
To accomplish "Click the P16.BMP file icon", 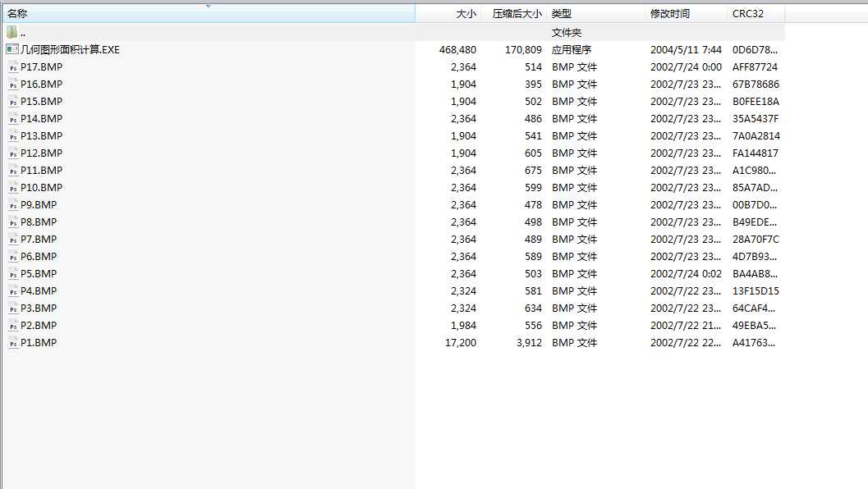I will click(13, 84).
